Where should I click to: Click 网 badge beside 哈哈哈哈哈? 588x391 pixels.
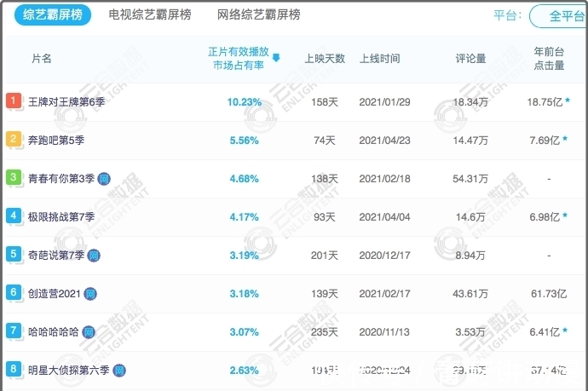[89, 332]
